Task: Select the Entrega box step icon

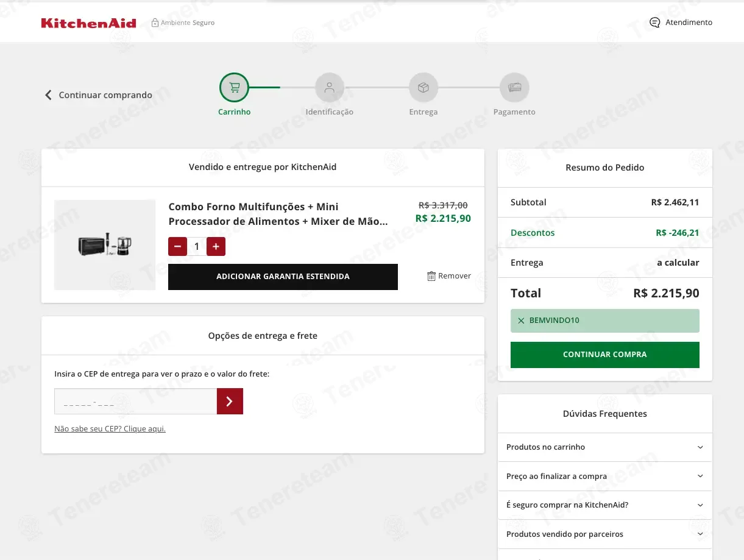Action: coord(423,88)
